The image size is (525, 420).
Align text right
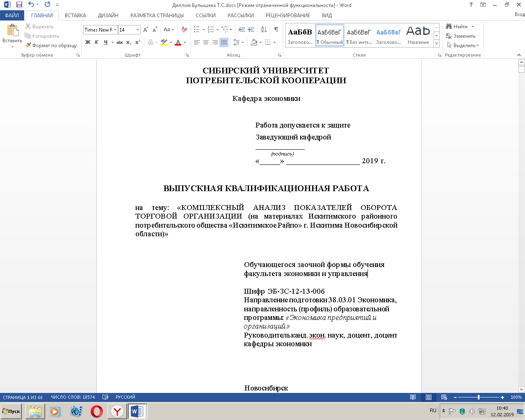tap(215, 42)
